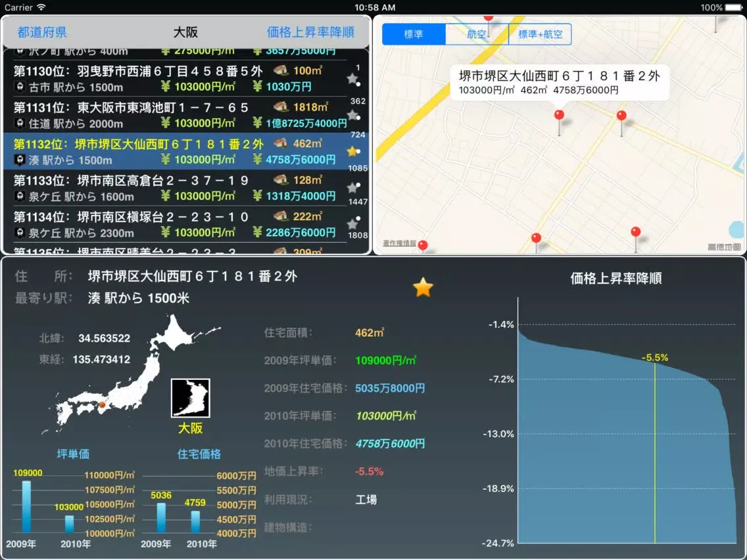Go back to 都道府県 prefecture list
This screenshot has width=747, height=560.
tap(42, 32)
